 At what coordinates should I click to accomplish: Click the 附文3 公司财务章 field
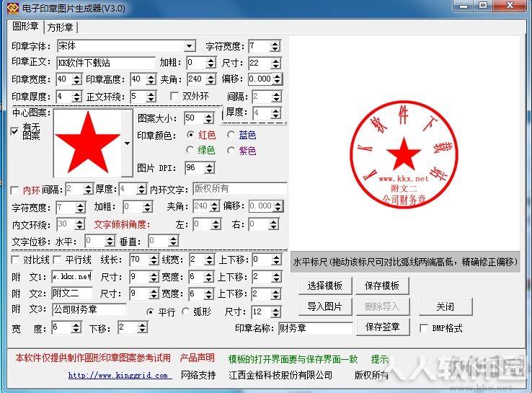[89, 309]
